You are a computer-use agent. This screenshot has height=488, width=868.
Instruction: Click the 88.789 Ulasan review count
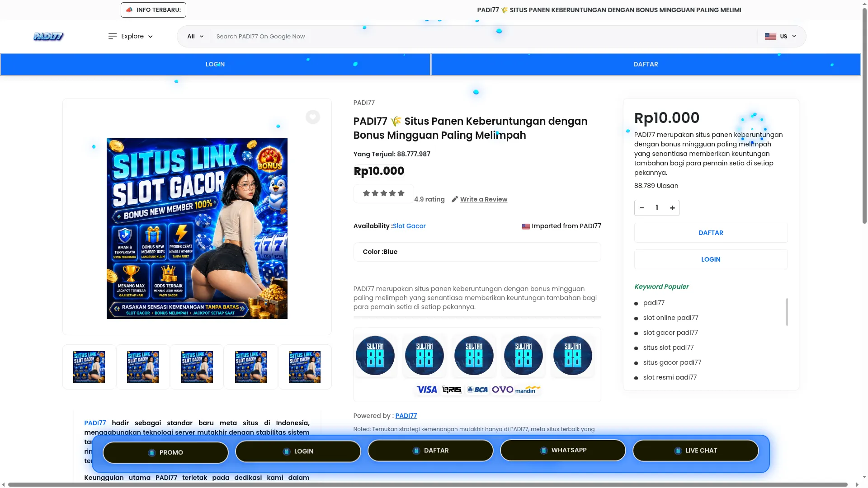click(x=656, y=186)
